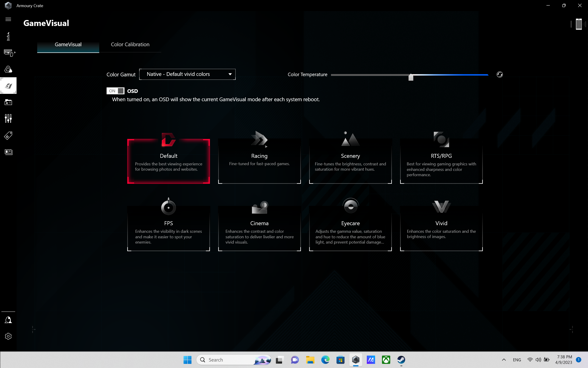Select the Default mode card
The image size is (588, 368).
coord(168,161)
